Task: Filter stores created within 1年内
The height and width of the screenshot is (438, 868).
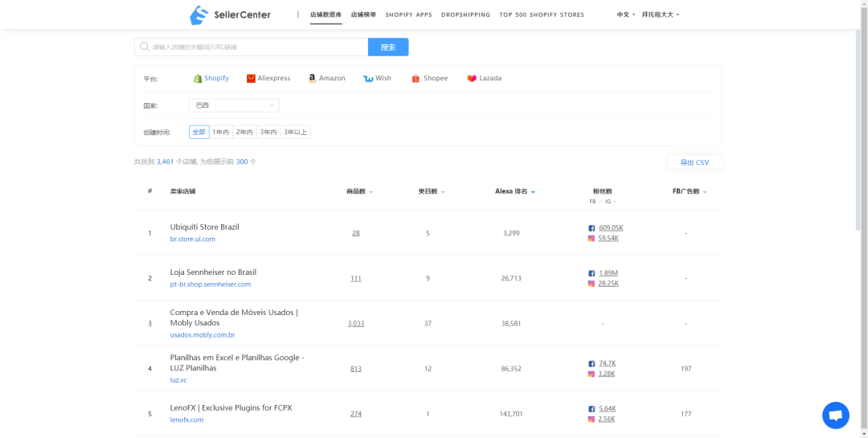Action: coord(221,132)
